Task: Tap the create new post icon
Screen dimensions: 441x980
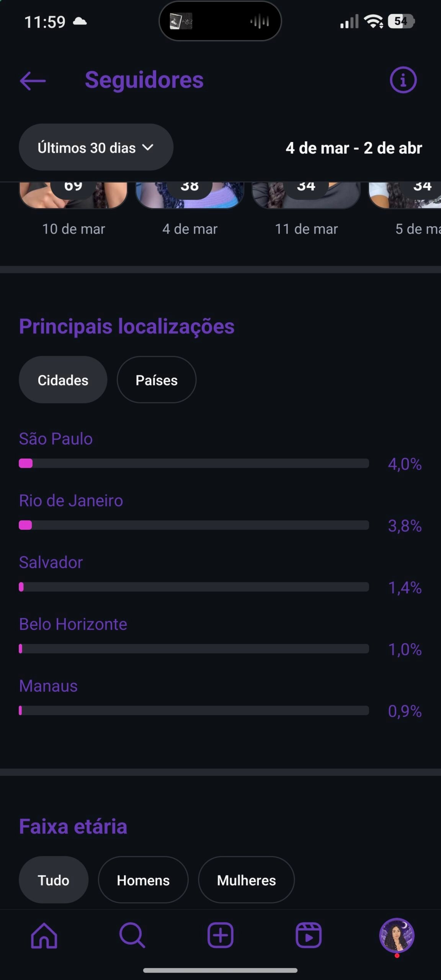Action: click(x=220, y=935)
